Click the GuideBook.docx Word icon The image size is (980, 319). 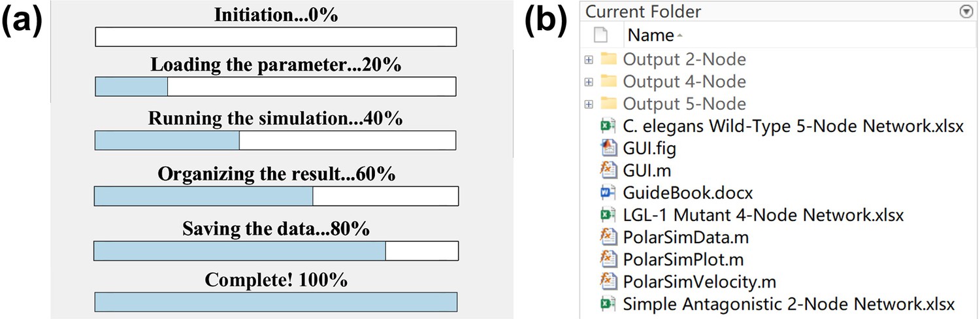pos(608,193)
